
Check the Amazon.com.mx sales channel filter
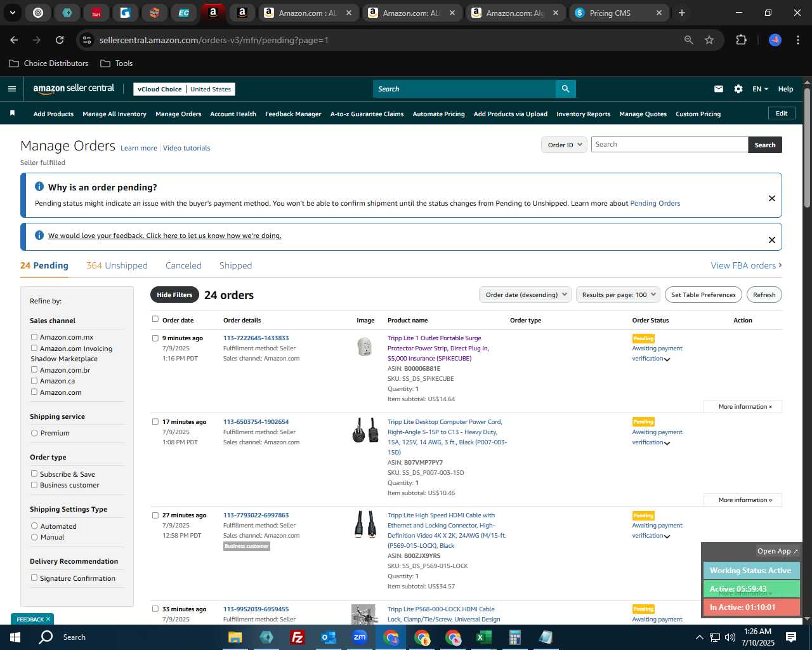tap(34, 337)
